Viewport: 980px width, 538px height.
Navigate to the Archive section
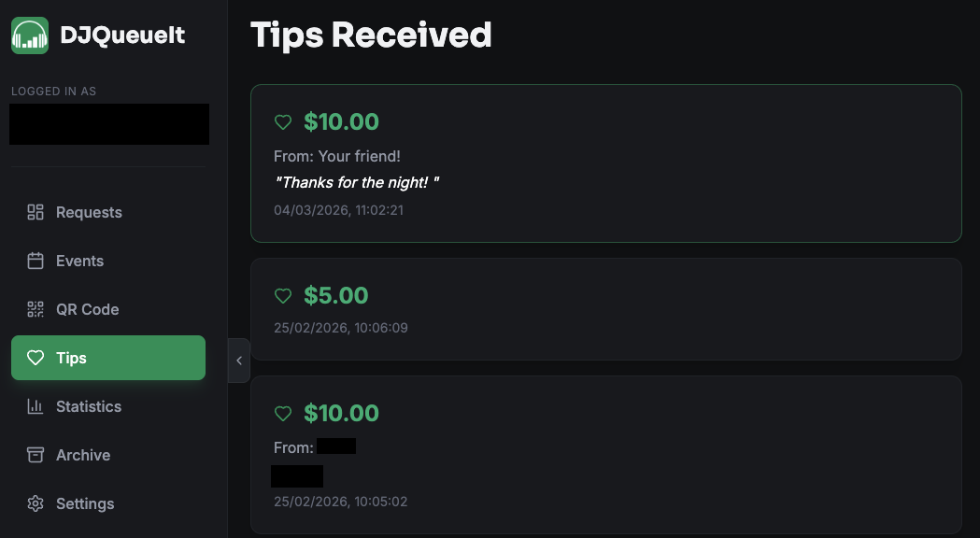(83, 455)
